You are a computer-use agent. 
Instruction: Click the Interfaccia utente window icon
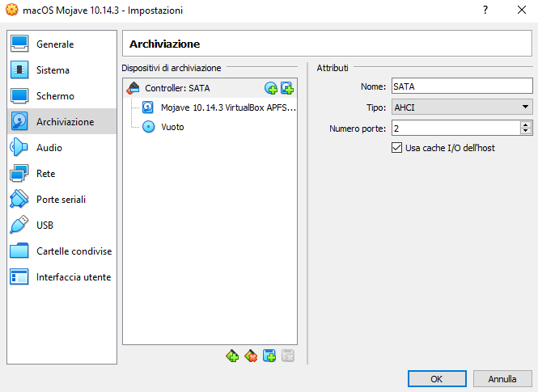tap(19, 277)
